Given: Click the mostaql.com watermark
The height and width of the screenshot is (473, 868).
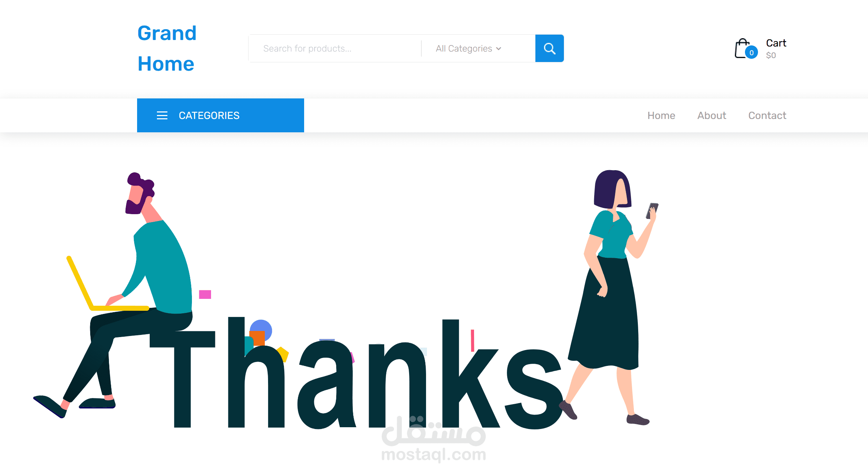Looking at the screenshot, I should click(434, 439).
